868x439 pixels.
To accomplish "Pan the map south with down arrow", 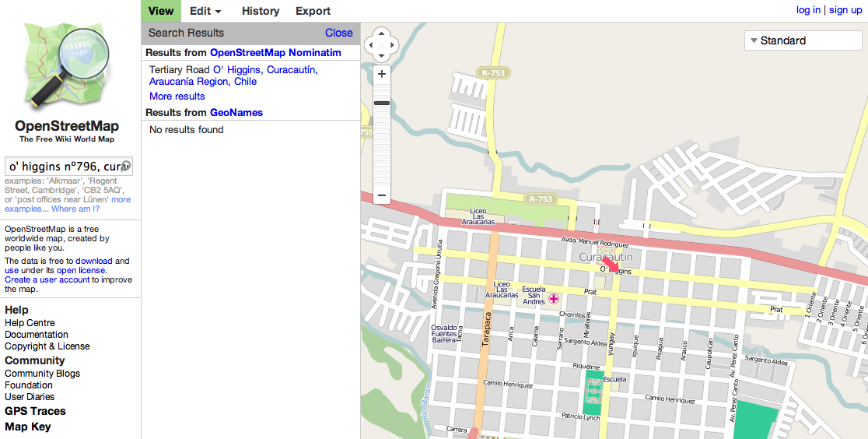I will click(x=381, y=56).
